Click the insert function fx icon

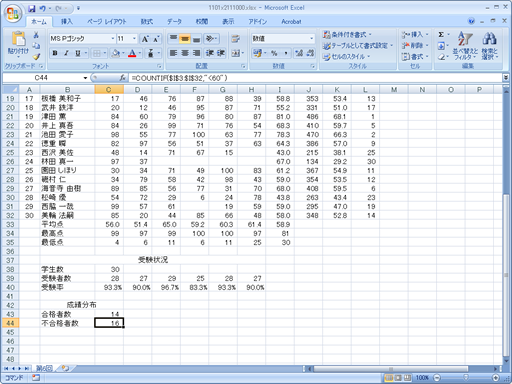[123, 78]
